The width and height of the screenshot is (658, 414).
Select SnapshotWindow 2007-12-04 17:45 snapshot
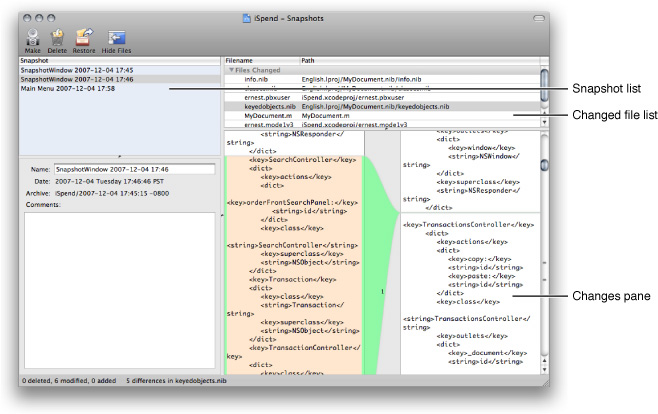coord(69,70)
